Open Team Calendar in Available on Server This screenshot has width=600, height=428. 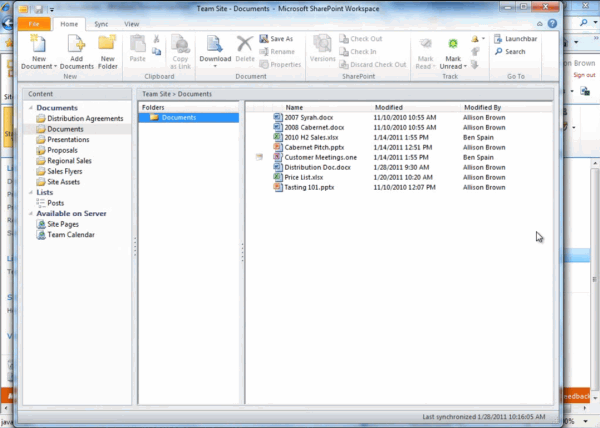click(x=65, y=235)
